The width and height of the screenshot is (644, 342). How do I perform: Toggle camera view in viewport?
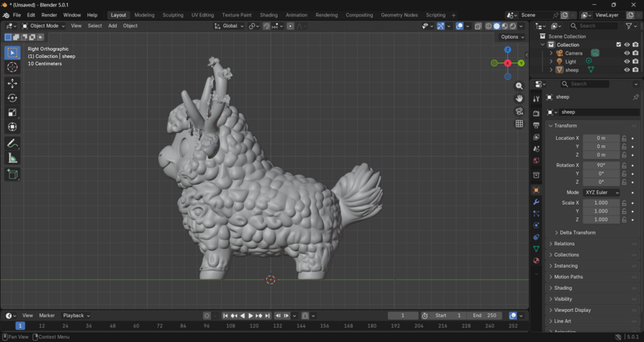(519, 111)
